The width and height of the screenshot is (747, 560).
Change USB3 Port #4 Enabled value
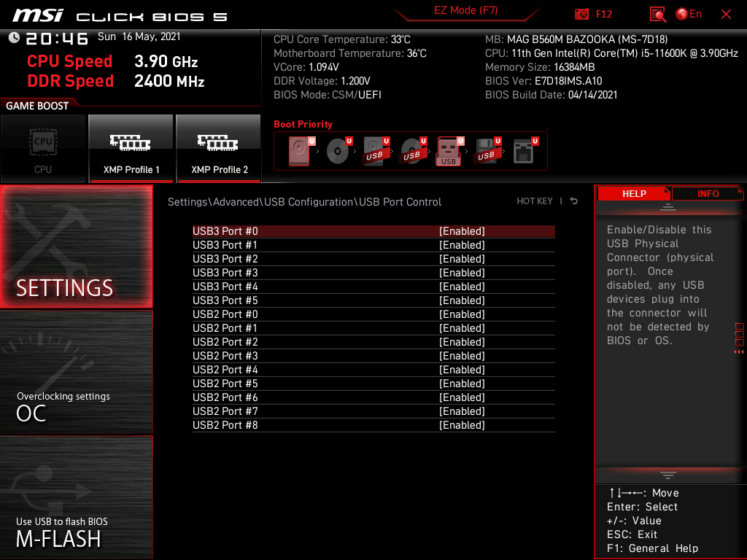pos(462,286)
